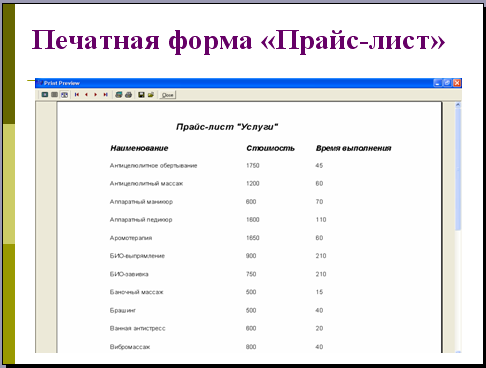The image size is (486, 368).
Task: Go to next page of preview
Action: point(96,95)
